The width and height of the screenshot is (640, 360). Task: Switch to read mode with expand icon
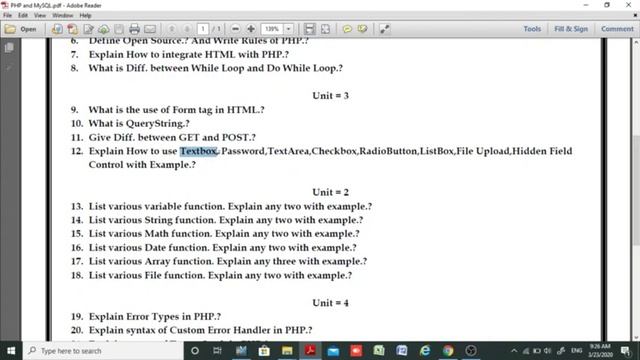(384, 29)
